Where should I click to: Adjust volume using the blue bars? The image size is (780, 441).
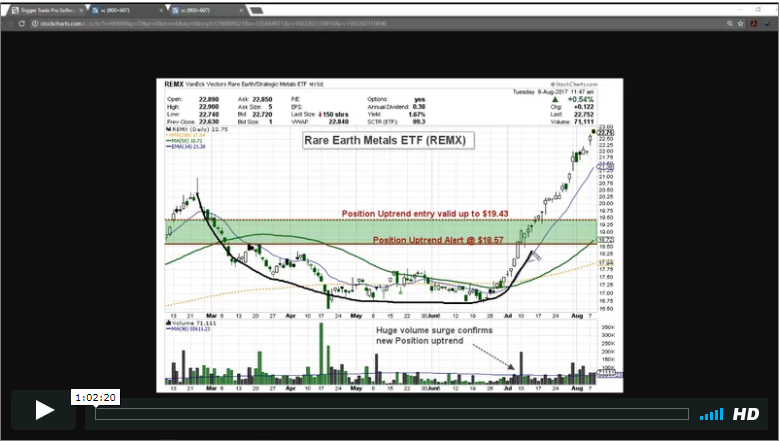[711, 414]
